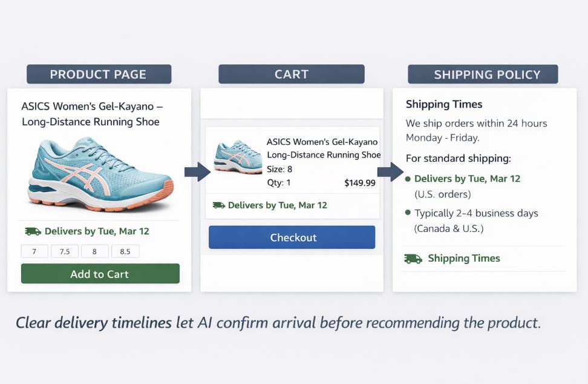Click the ASICS Women's Gel-Kayano product title
Screen dimensions: 588x384
[91, 114]
